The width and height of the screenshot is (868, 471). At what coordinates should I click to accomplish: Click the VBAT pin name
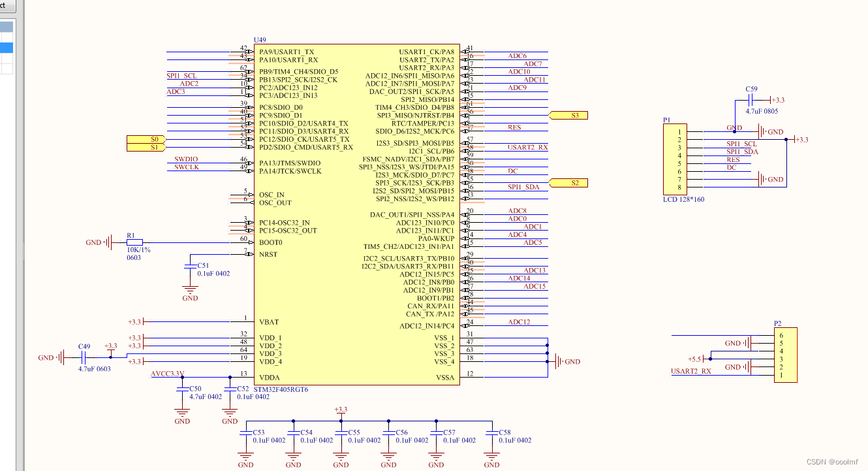click(269, 322)
